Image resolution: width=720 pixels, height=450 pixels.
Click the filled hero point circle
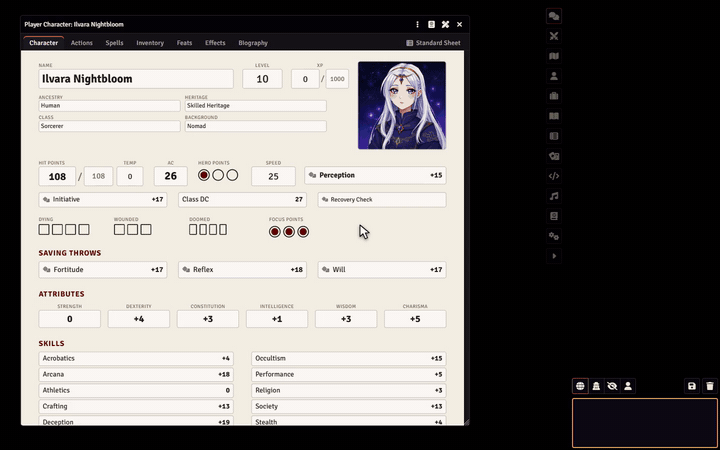point(204,175)
